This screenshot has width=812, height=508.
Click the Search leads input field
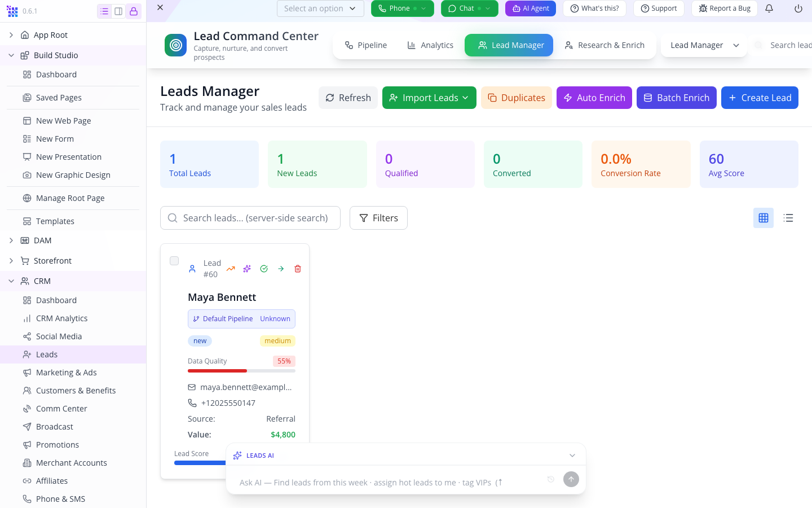pyautogui.click(x=250, y=218)
